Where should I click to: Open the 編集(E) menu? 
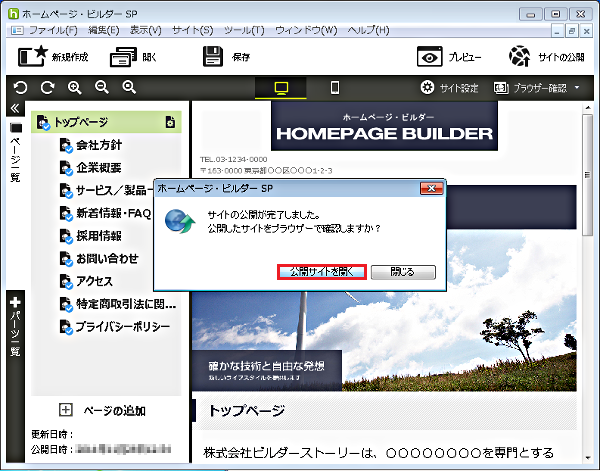104,30
